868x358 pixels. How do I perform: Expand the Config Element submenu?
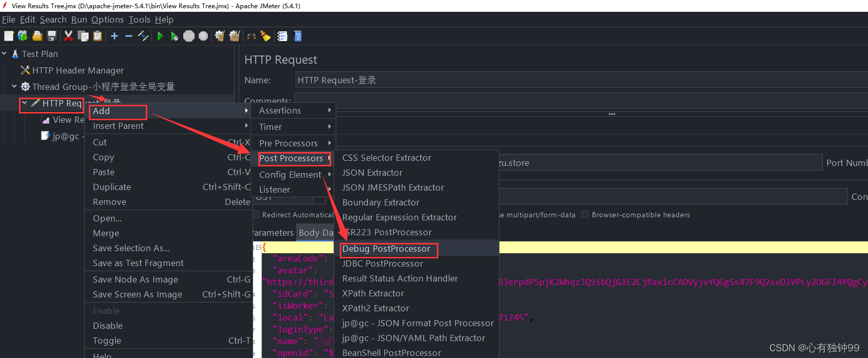293,175
